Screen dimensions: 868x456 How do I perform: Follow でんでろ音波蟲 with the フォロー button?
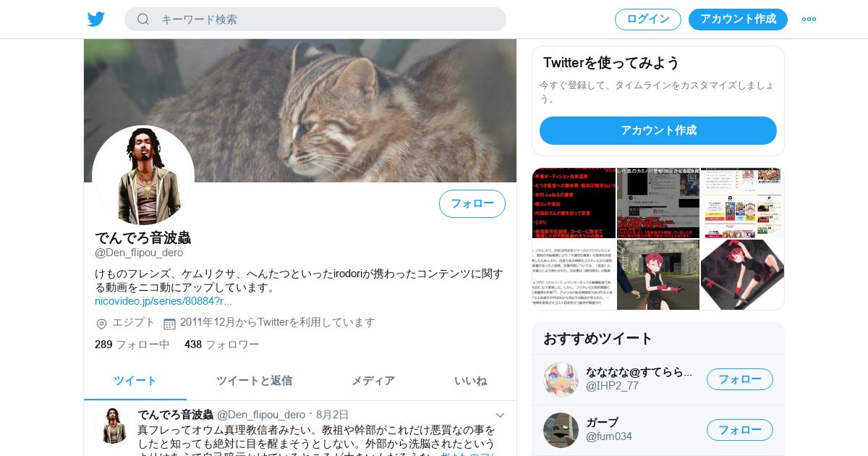[472, 203]
